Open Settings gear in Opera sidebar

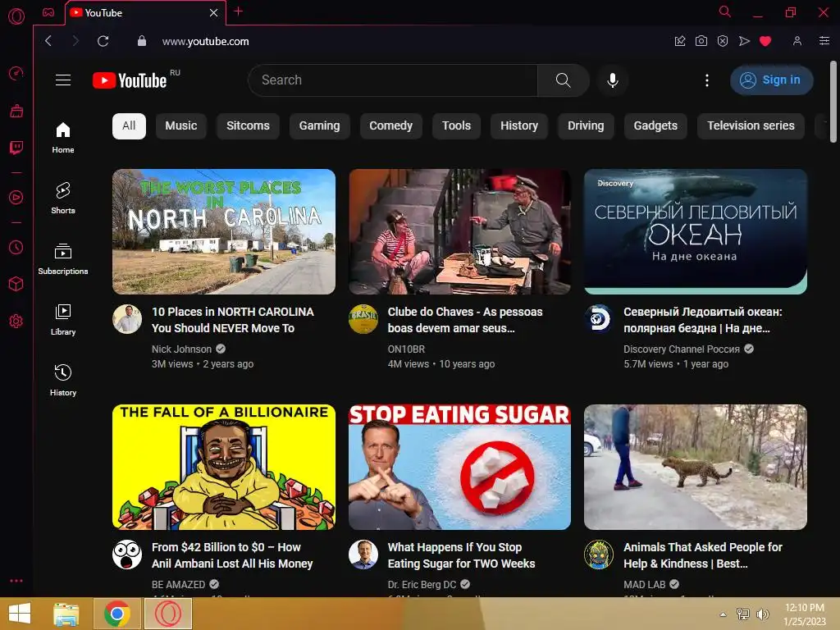(x=16, y=321)
